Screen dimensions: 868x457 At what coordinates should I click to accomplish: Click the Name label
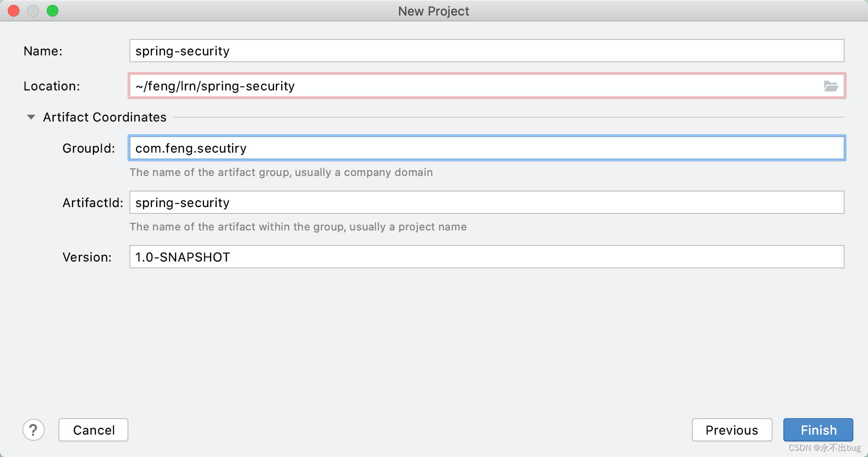point(43,51)
